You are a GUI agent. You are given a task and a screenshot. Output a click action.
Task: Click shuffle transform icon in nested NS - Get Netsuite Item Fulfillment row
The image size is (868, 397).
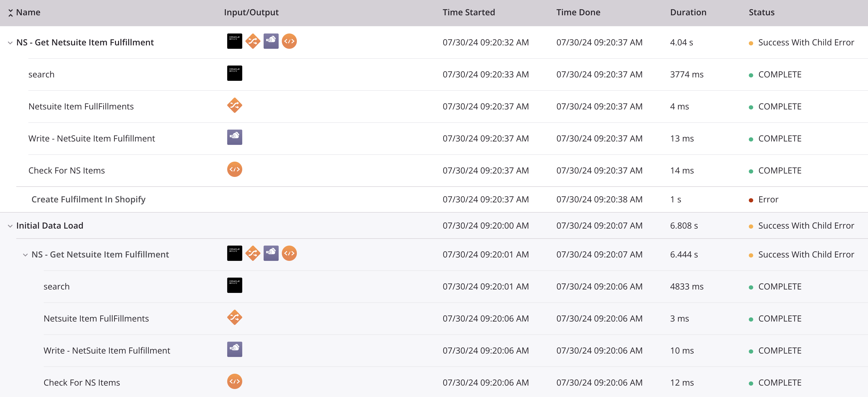pos(253,253)
